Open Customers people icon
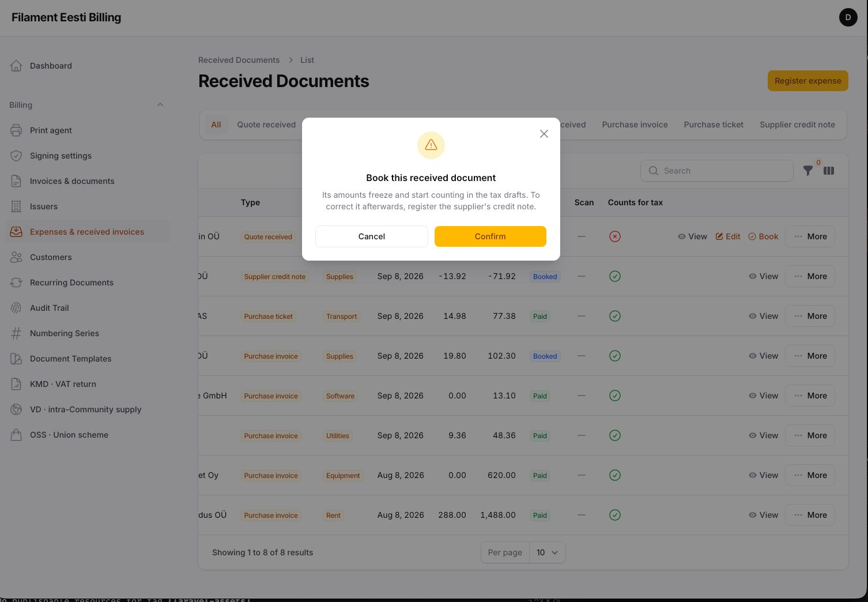 tap(16, 257)
